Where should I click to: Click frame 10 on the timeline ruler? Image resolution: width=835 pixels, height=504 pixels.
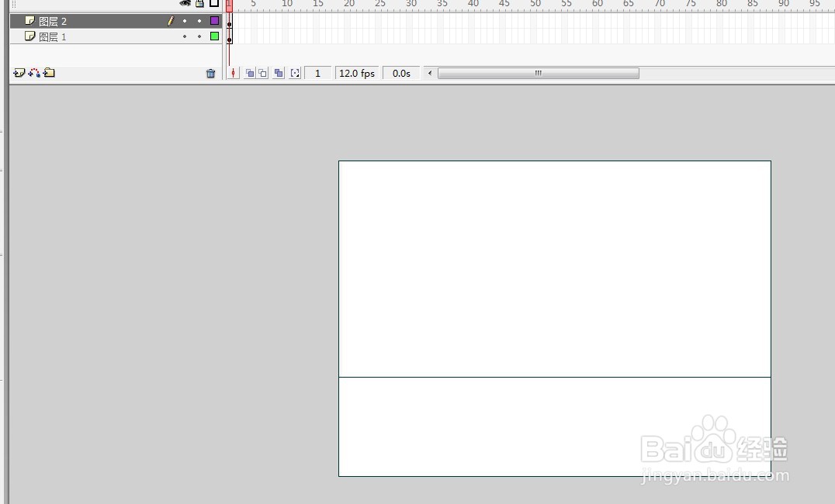pos(287,4)
